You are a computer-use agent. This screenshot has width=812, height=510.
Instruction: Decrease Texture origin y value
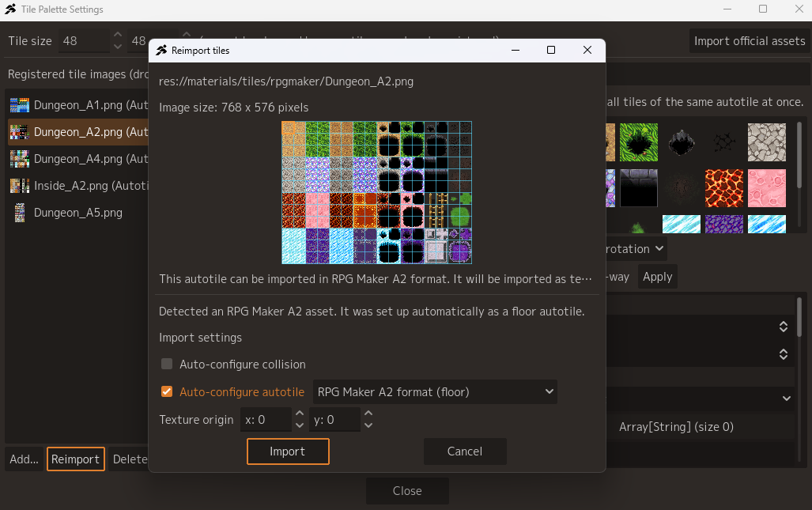tap(368, 425)
